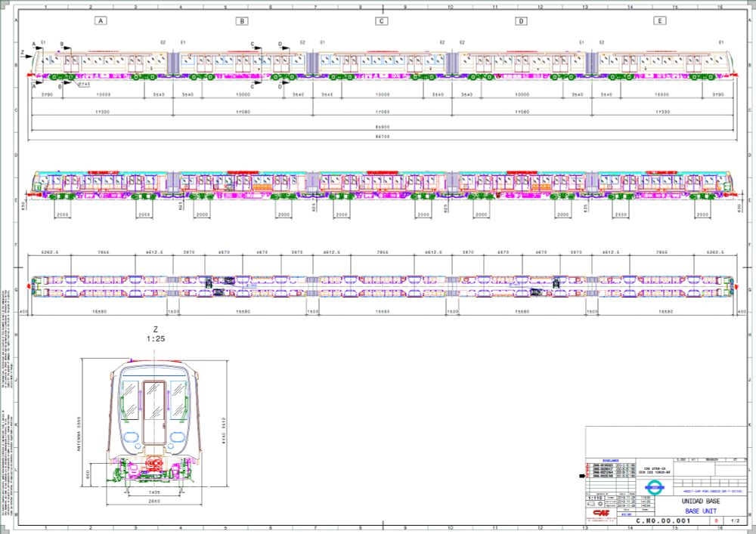Click the 17330 dimension under car E
This screenshot has width=756, height=534.
click(x=662, y=112)
